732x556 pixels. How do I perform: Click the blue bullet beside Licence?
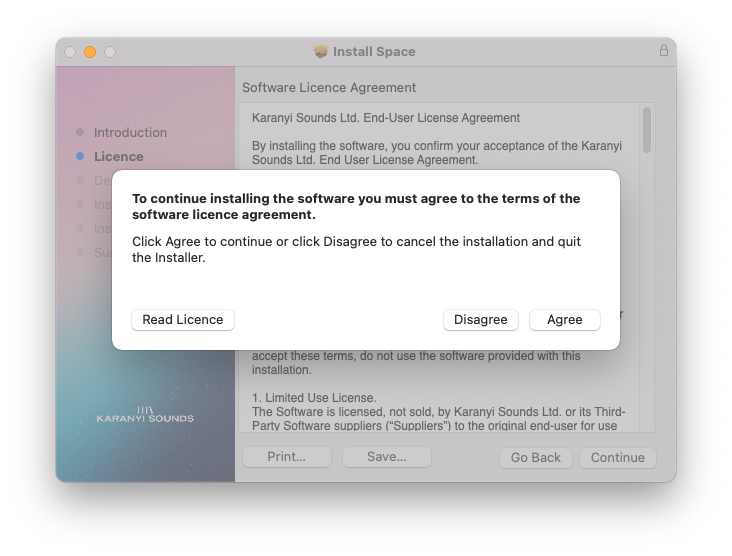click(80, 156)
